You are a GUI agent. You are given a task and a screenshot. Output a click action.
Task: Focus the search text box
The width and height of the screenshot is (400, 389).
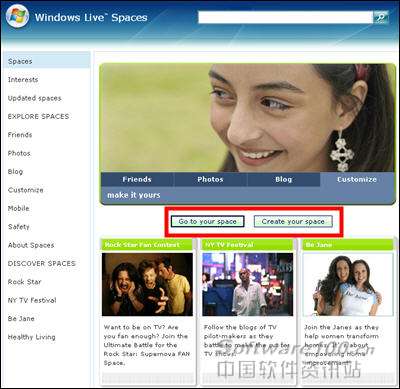point(285,17)
